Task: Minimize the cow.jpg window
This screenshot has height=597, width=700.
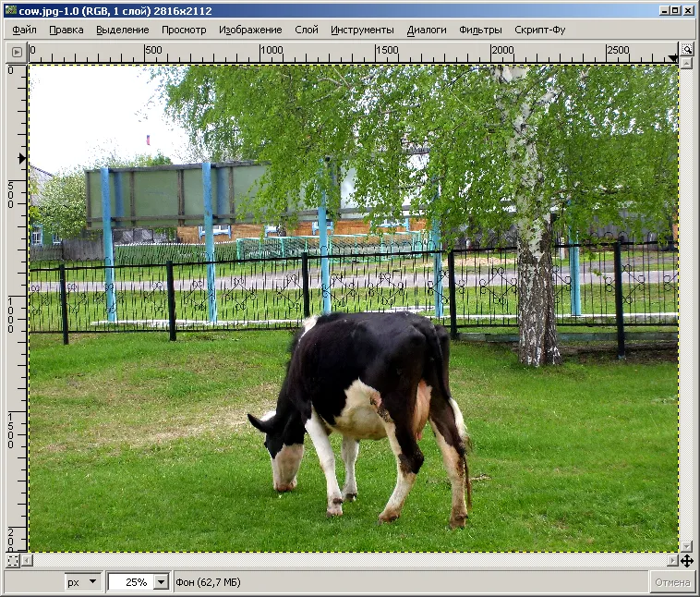Action: pos(665,10)
